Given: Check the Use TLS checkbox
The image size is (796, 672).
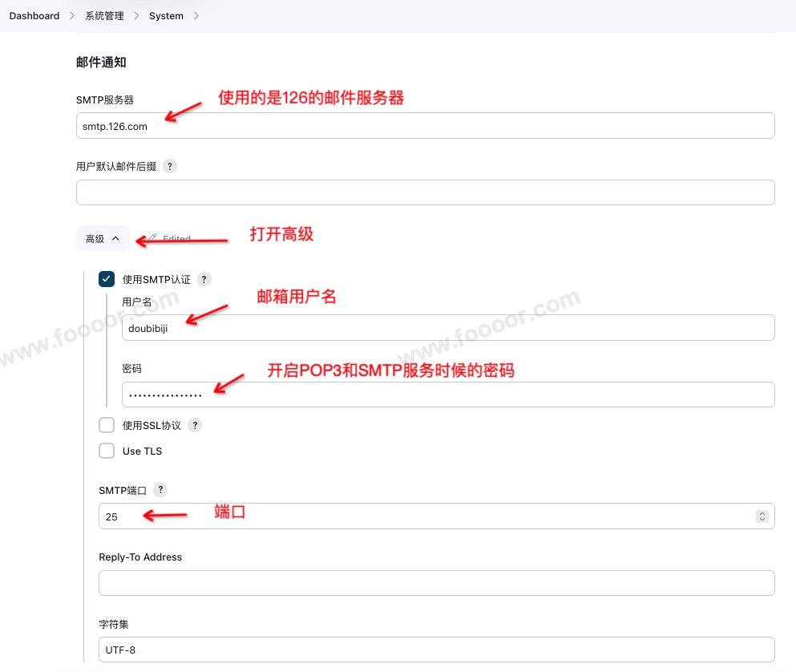Looking at the screenshot, I should (x=107, y=451).
